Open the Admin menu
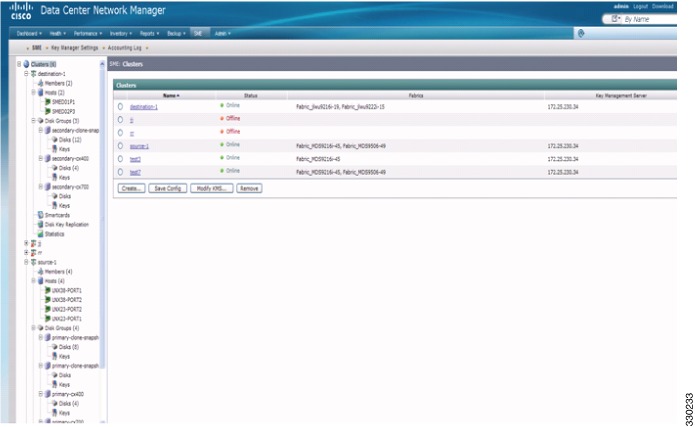The image size is (695, 427). click(223, 34)
